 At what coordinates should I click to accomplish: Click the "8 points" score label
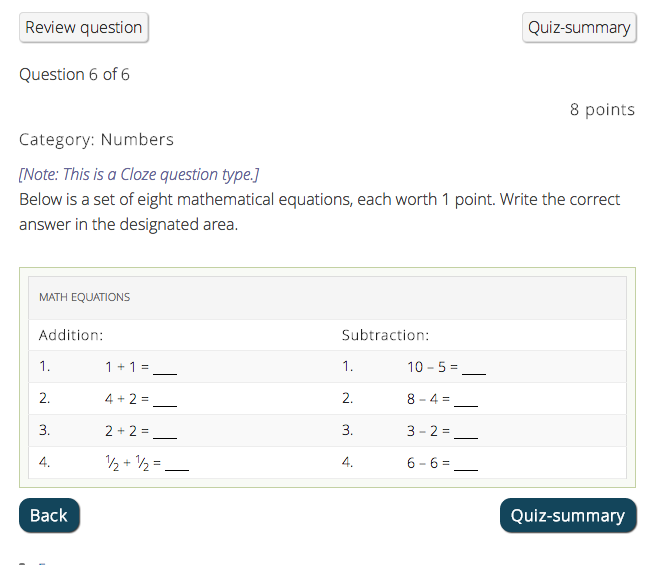click(x=602, y=110)
